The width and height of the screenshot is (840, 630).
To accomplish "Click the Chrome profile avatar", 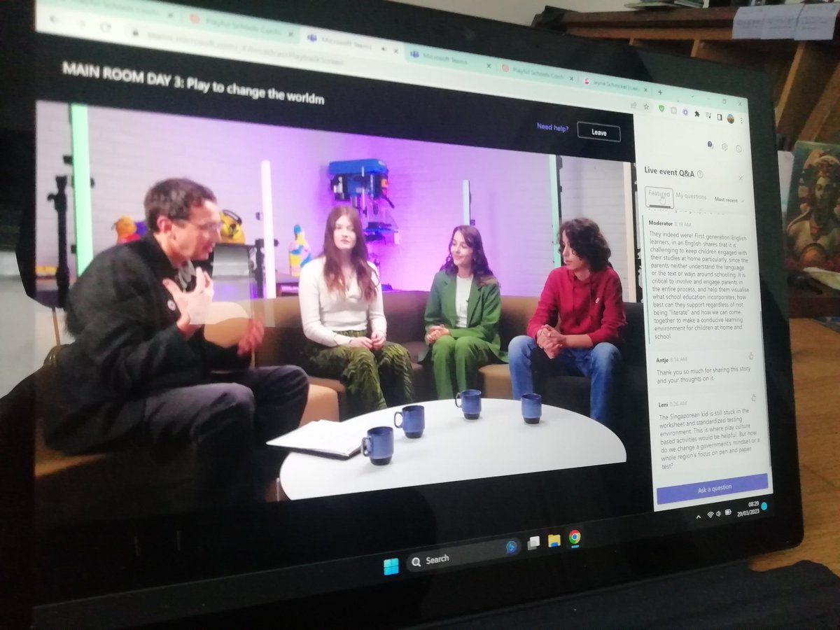I will click(731, 119).
